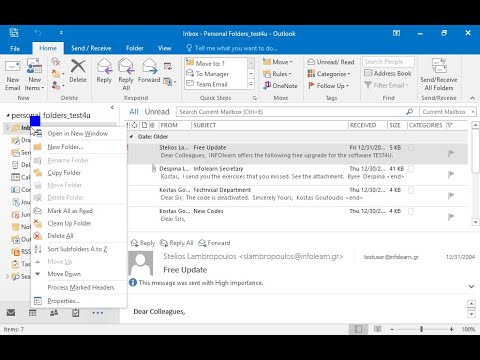Click Unread/Read in Tags group
This screenshot has height=360, width=480.
[331, 62]
